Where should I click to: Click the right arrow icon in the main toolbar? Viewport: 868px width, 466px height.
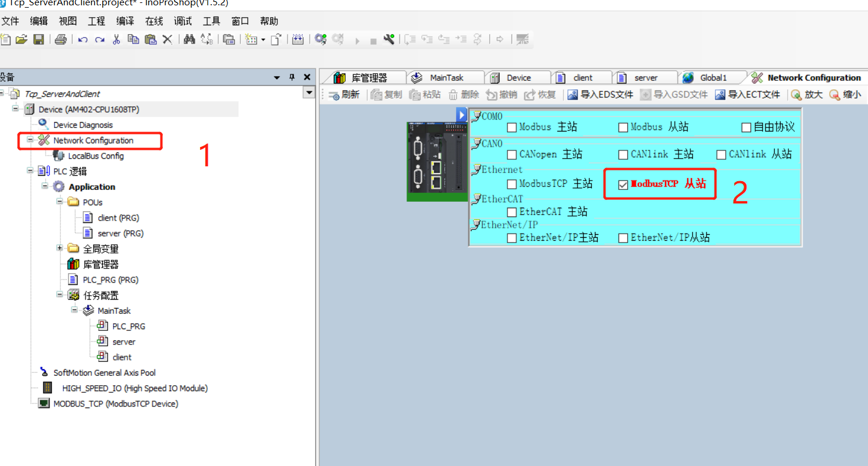click(500, 40)
